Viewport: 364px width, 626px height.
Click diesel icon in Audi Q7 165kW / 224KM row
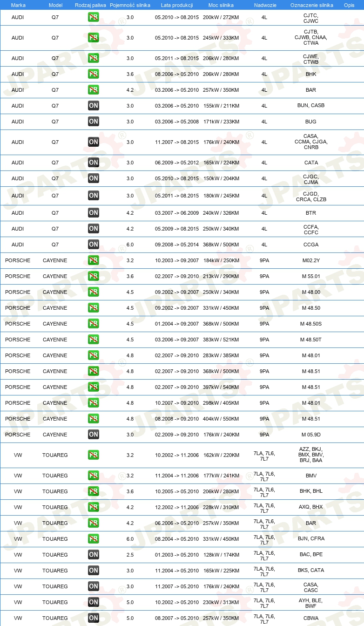(94, 163)
